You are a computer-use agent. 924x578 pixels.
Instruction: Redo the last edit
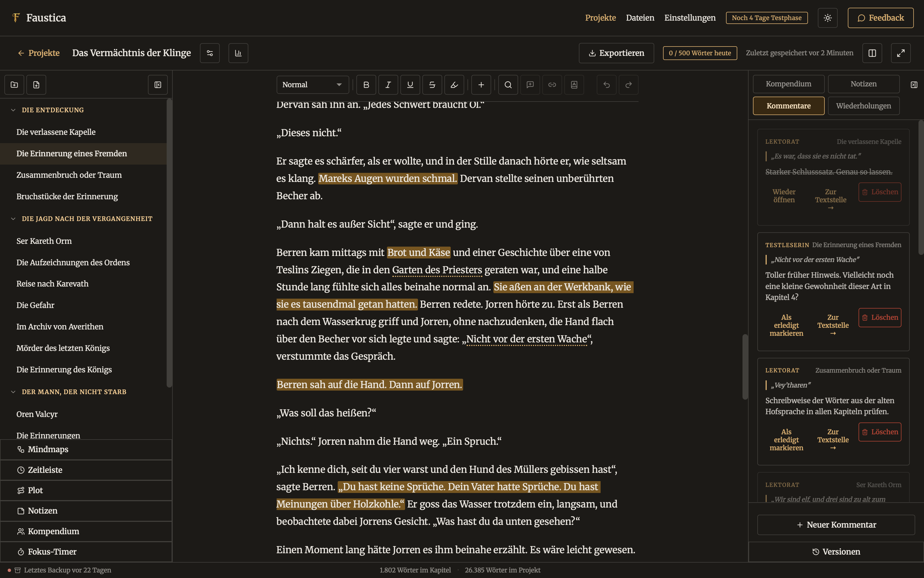(628, 84)
